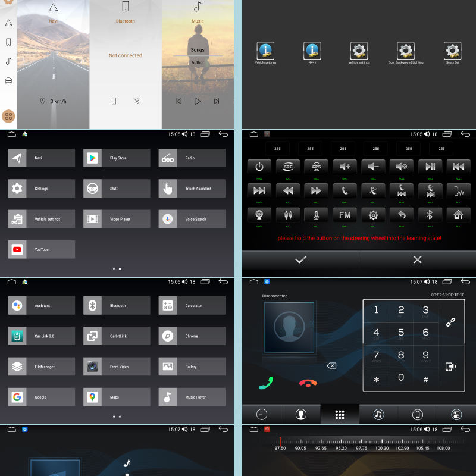Viewport: 476px width, 476px height.
Task: Launch Touch-Assistant app
Action: pos(192,189)
